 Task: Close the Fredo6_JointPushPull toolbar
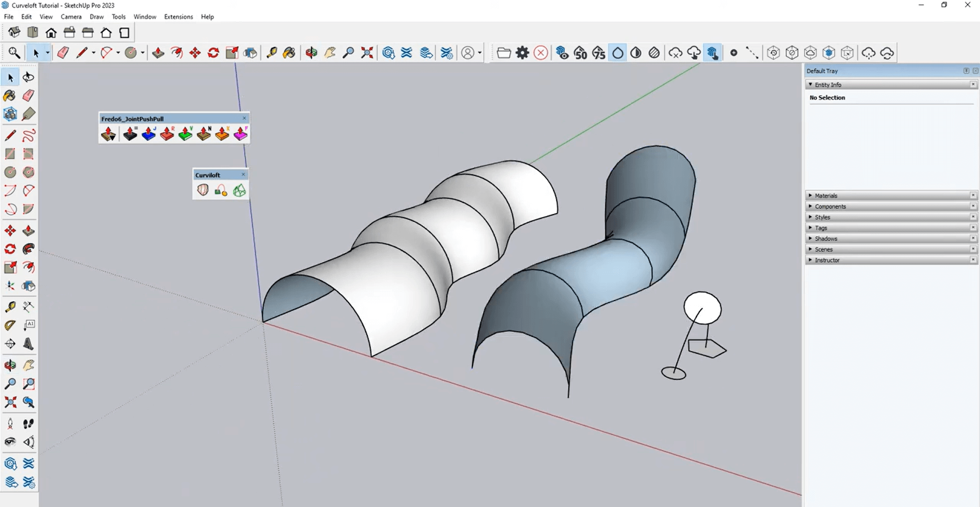pyautogui.click(x=244, y=119)
